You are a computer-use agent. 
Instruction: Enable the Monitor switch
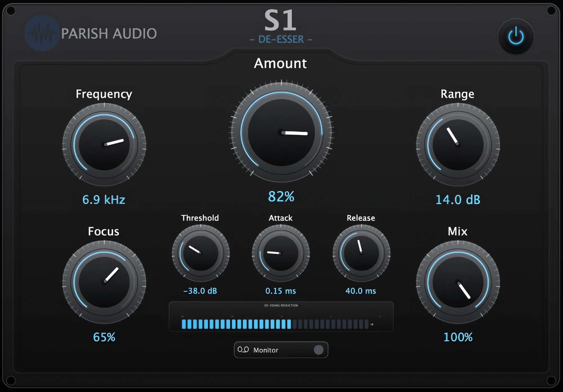coord(318,350)
